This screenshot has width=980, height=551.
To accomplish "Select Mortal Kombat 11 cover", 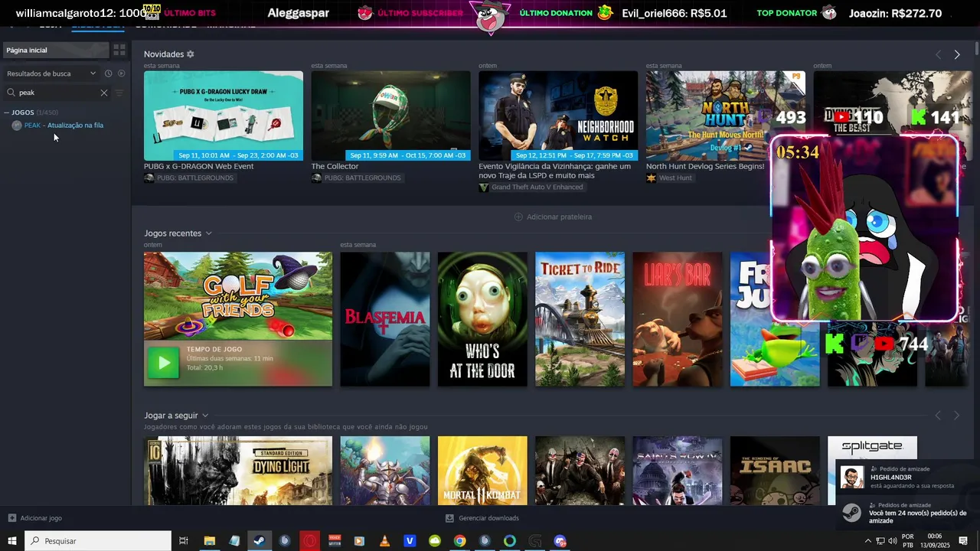I will (x=482, y=471).
